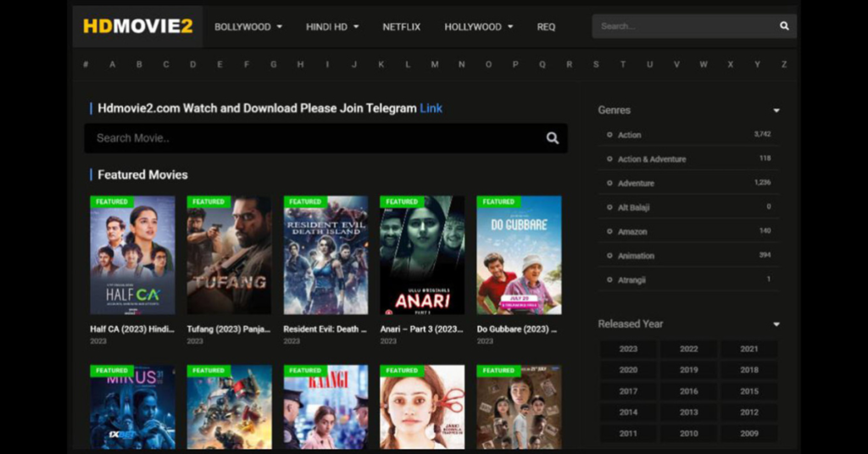
Task: Choose release year 2017
Action: click(628, 391)
